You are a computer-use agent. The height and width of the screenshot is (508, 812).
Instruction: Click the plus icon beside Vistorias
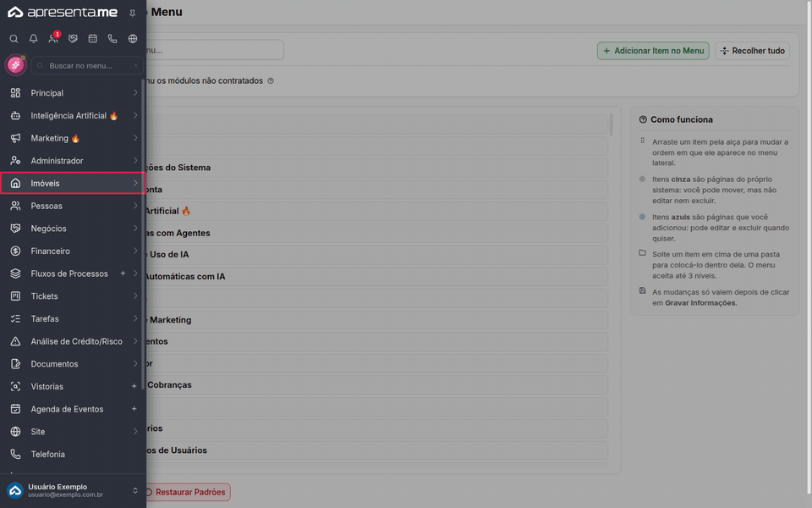click(134, 386)
